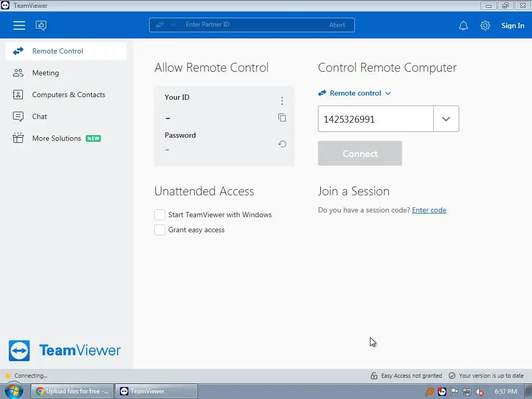Open Meeting in the sidebar
The height and width of the screenshot is (399, 532).
tap(66, 73)
